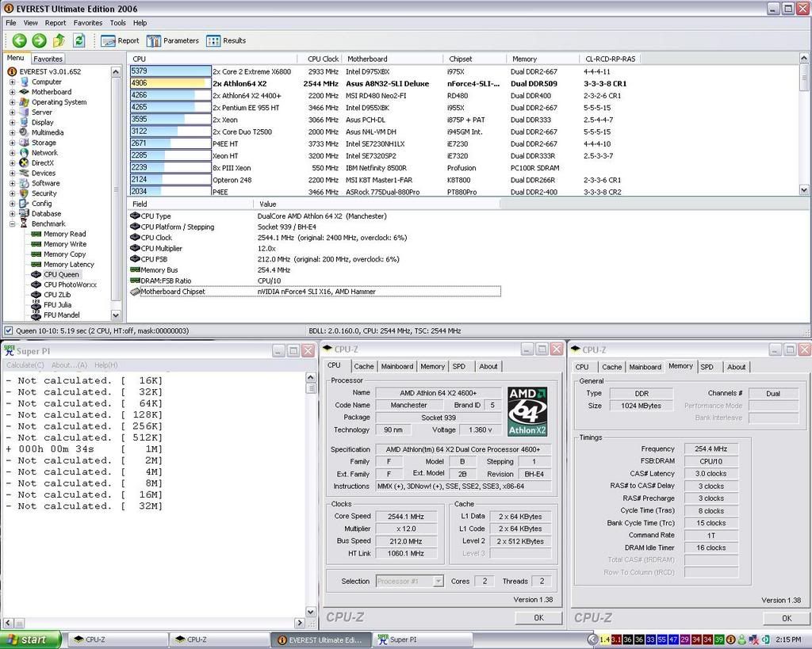Open the Favorites menu in EVEREST
The image size is (812, 649).
click(x=88, y=23)
